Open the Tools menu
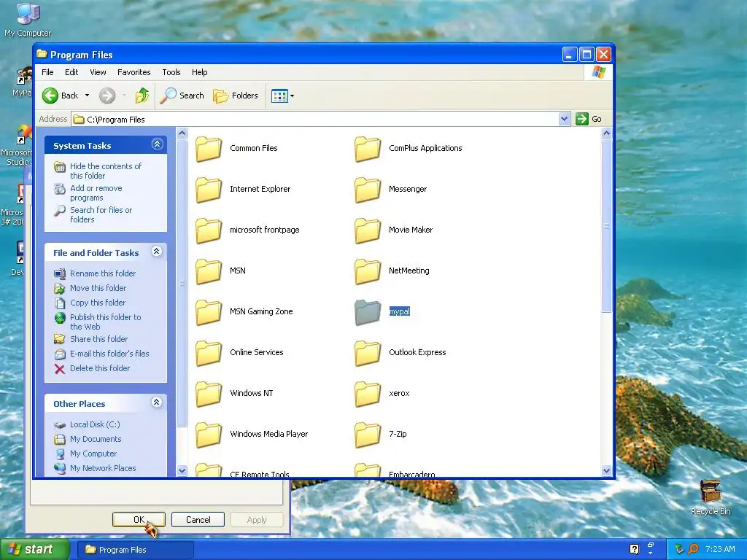Image resolution: width=747 pixels, height=560 pixels. coord(171,72)
